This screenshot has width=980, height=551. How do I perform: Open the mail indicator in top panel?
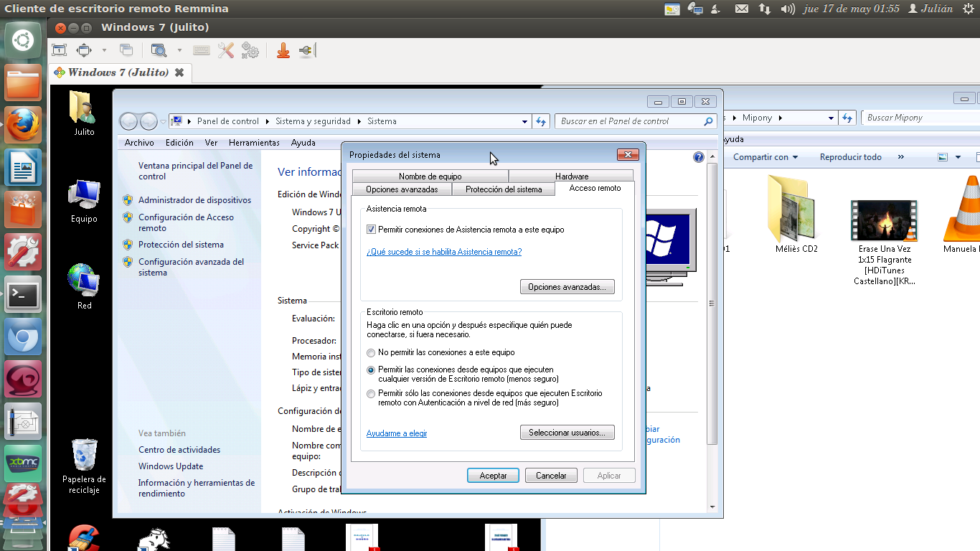(x=742, y=9)
